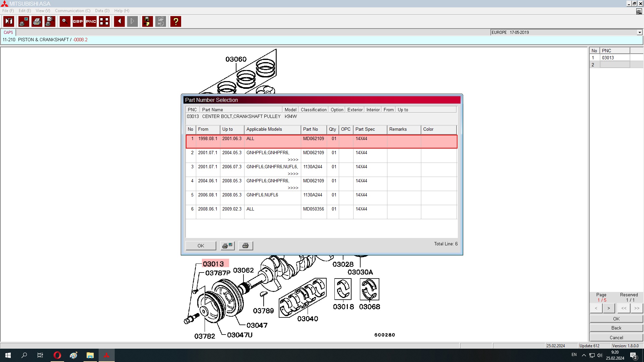The height and width of the screenshot is (362, 644).
Task: Select the CAPS tab
Action: [x=8, y=33]
